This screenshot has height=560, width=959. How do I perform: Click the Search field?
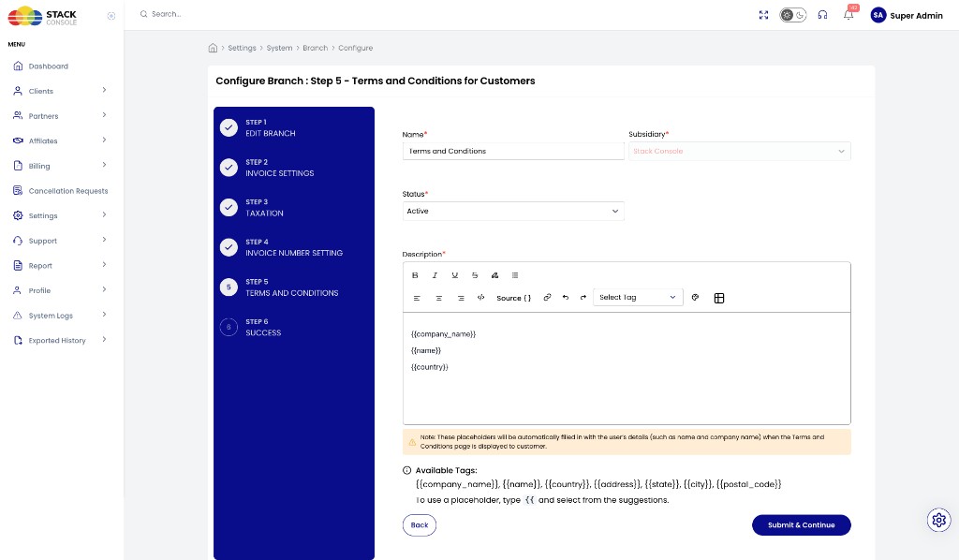coord(166,13)
